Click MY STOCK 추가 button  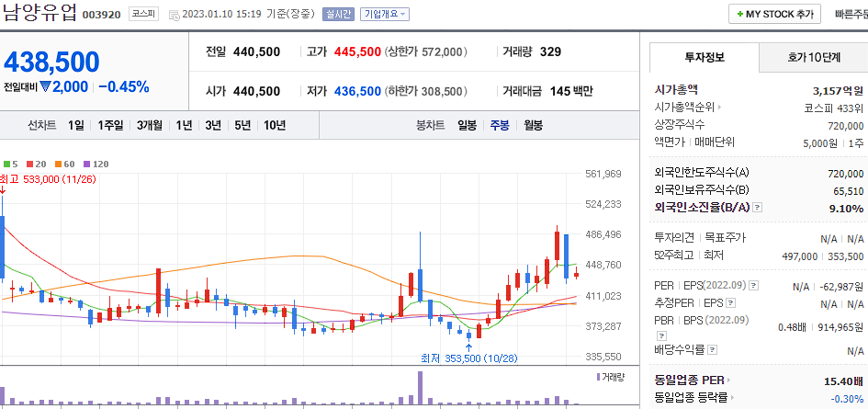click(x=774, y=15)
